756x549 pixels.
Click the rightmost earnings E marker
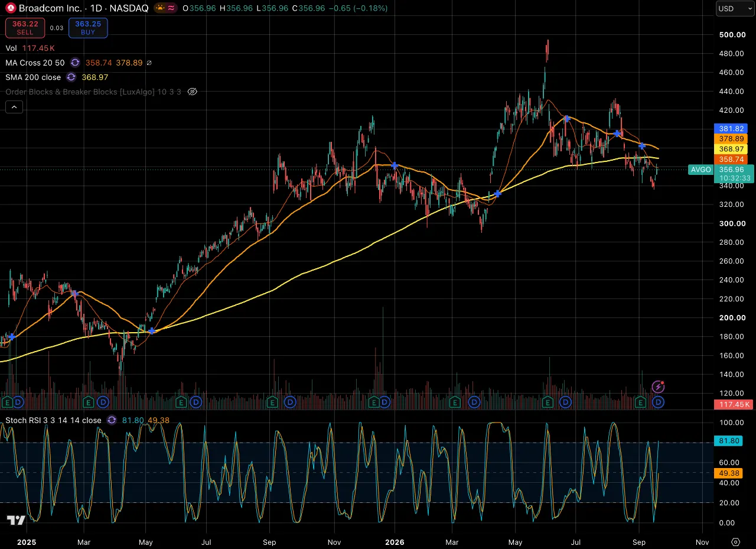640,402
